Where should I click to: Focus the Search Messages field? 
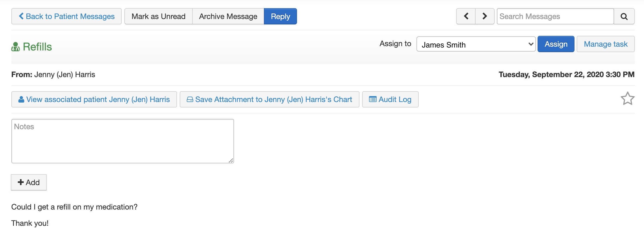point(555,16)
